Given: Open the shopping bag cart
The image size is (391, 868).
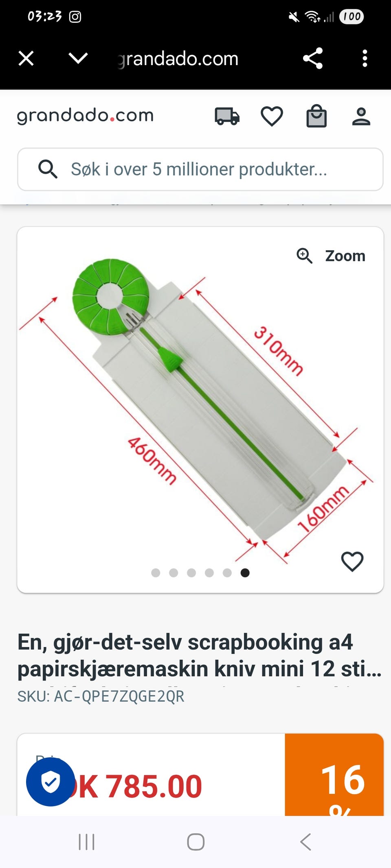Looking at the screenshot, I should [316, 116].
